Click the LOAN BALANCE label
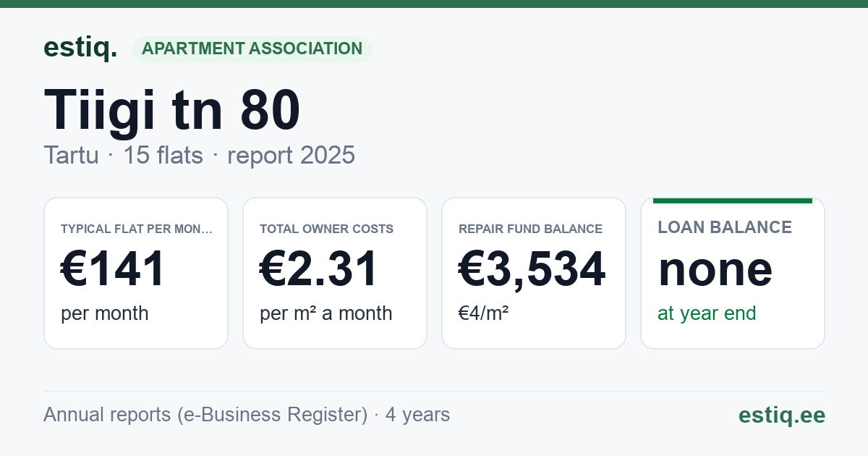 coord(725,227)
